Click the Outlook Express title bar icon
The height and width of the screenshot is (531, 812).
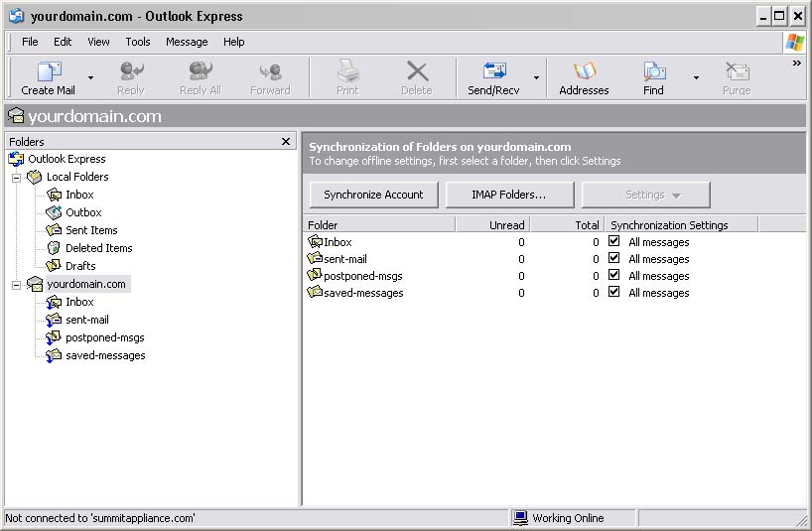(16, 16)
